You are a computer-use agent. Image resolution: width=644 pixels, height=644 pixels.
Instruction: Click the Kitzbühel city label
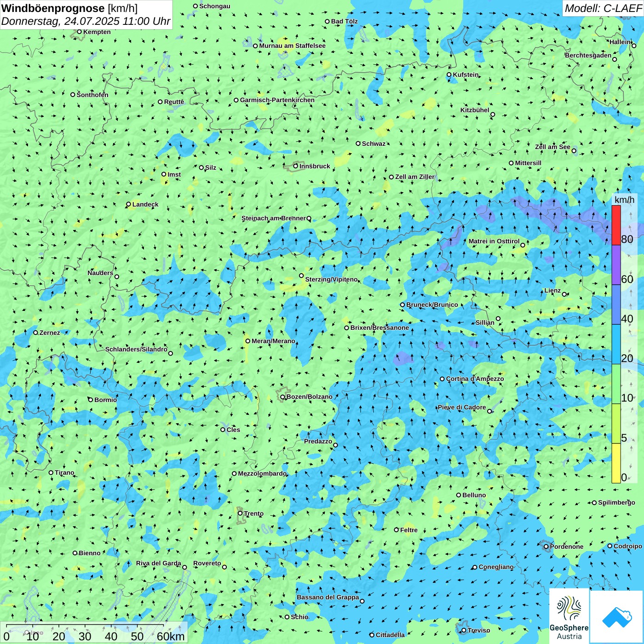(x=475, y=110)
